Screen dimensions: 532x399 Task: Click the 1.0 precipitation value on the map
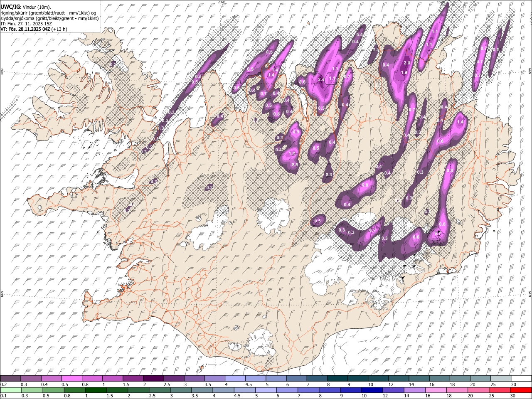[x=292, y=153]
